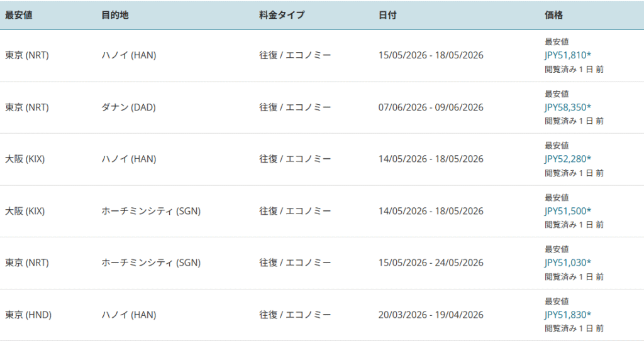
Task: Click the JPY51,500 fare link
Action: pyautogui.click(x=567, y=211)
